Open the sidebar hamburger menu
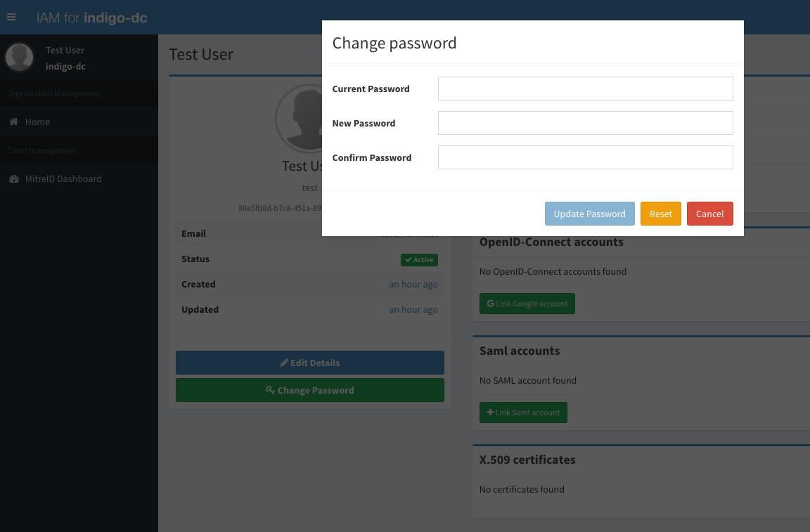The width and height of the screenshot is (810, 532). [11, 17]
